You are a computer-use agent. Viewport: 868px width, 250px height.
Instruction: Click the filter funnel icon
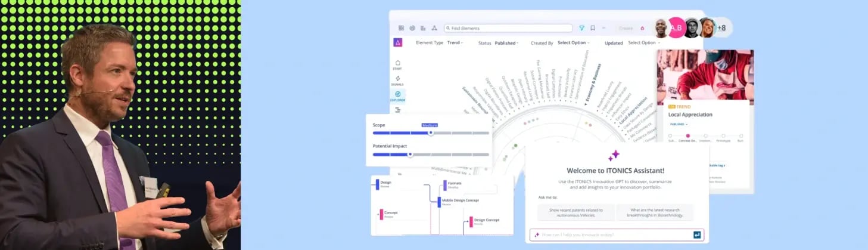[x=582, y=28]
